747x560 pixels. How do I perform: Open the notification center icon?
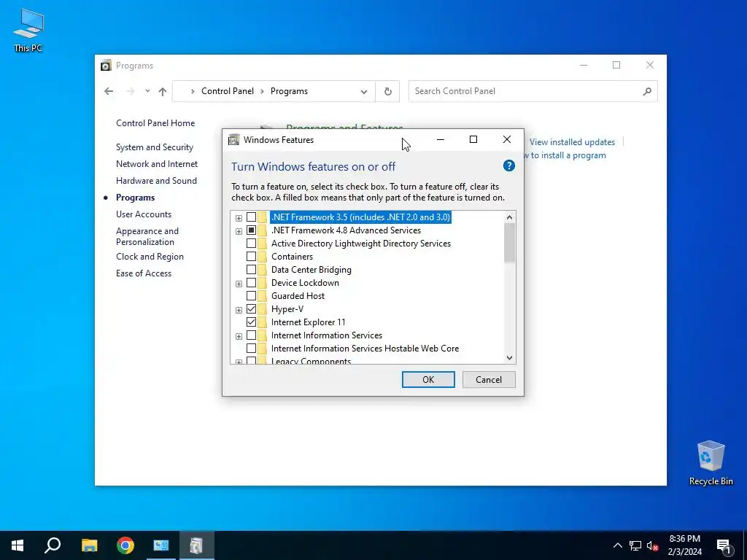(x=724, y=545)
